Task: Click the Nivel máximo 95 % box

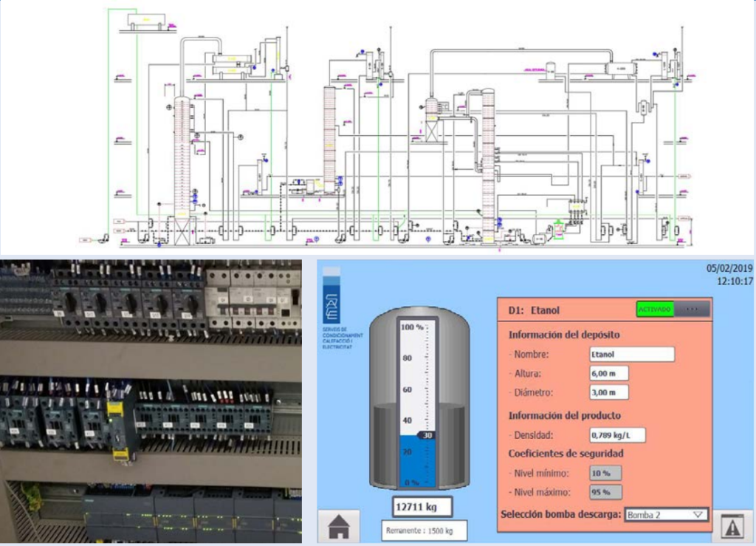Action: (x=605, y=491)
